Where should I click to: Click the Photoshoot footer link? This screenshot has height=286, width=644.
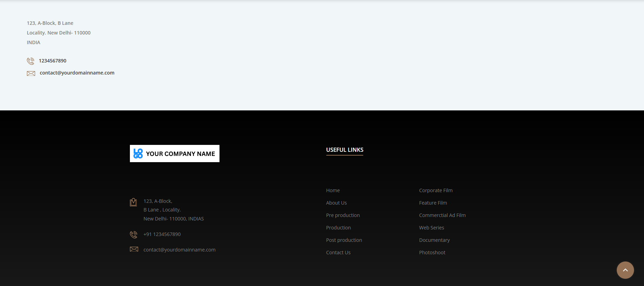point(432,253)
